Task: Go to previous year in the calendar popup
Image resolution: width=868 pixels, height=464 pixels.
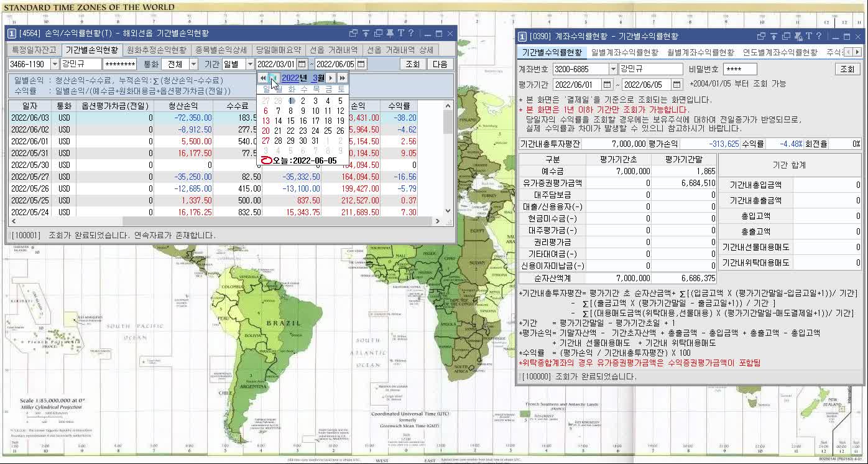Action: [263, 78]
